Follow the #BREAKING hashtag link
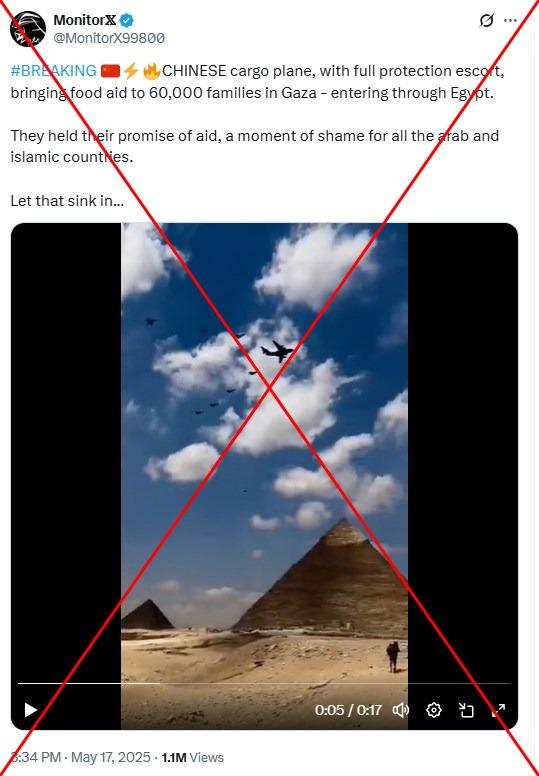The width and height of the screenshot is (539, 776). point(53,71)
